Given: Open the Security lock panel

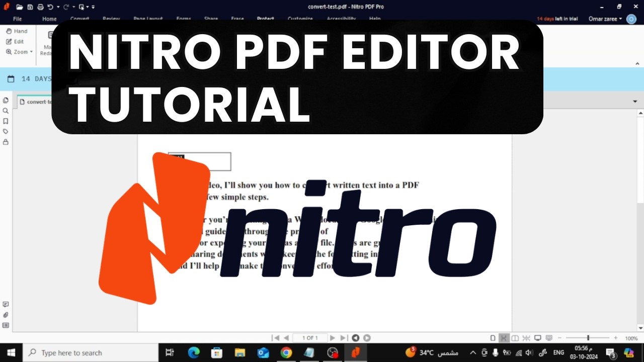Looking at the screenshot, I should [6, 142].
